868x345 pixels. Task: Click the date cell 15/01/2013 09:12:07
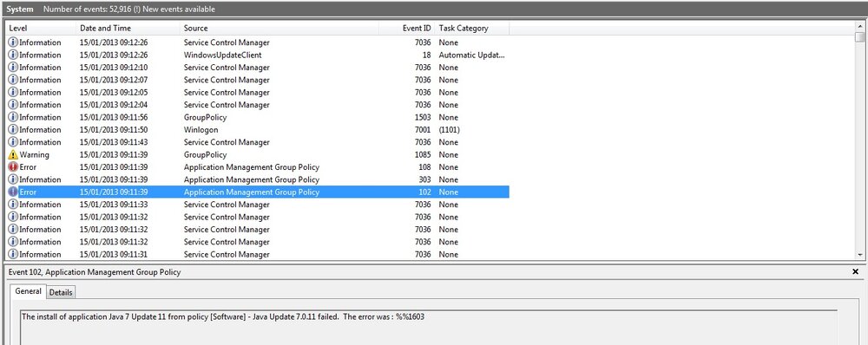[114, 80]
